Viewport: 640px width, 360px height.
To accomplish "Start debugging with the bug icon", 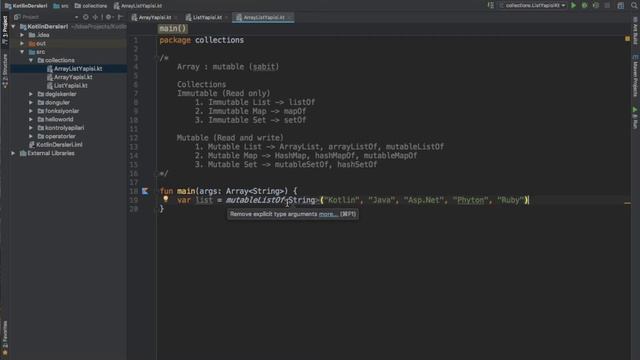I will click(584, 5).
